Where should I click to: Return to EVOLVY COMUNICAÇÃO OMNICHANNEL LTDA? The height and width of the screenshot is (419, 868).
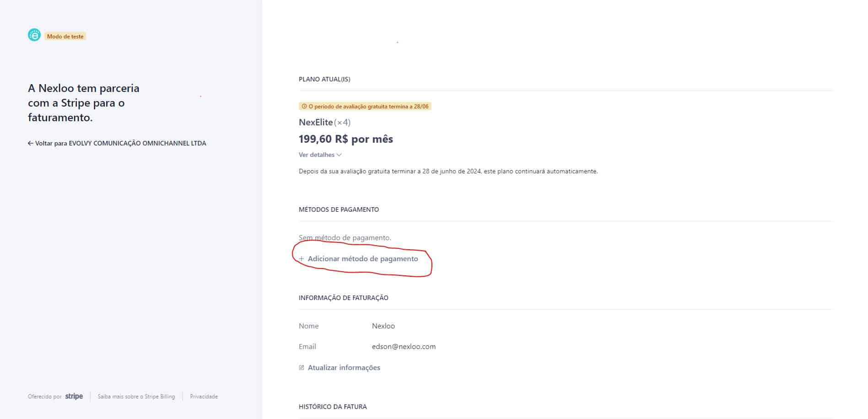click(117, 143)
